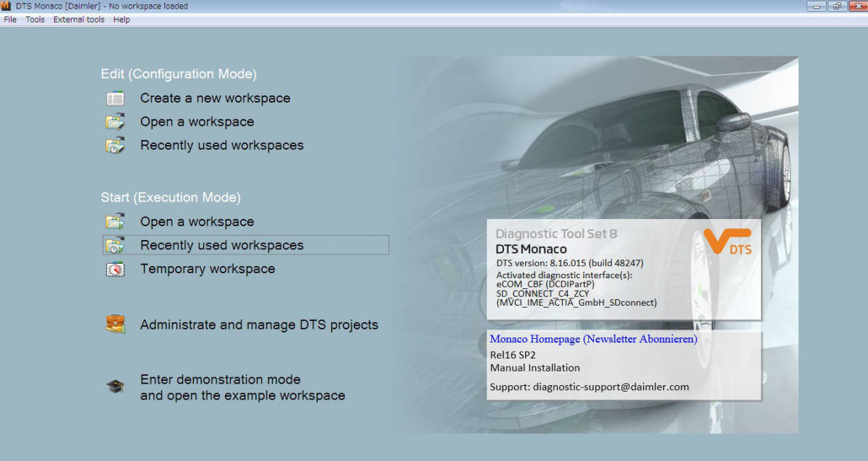
Task: Click the eCOM_CBF (DCDIPartP) interface text
Action: [x=545, y=284]
